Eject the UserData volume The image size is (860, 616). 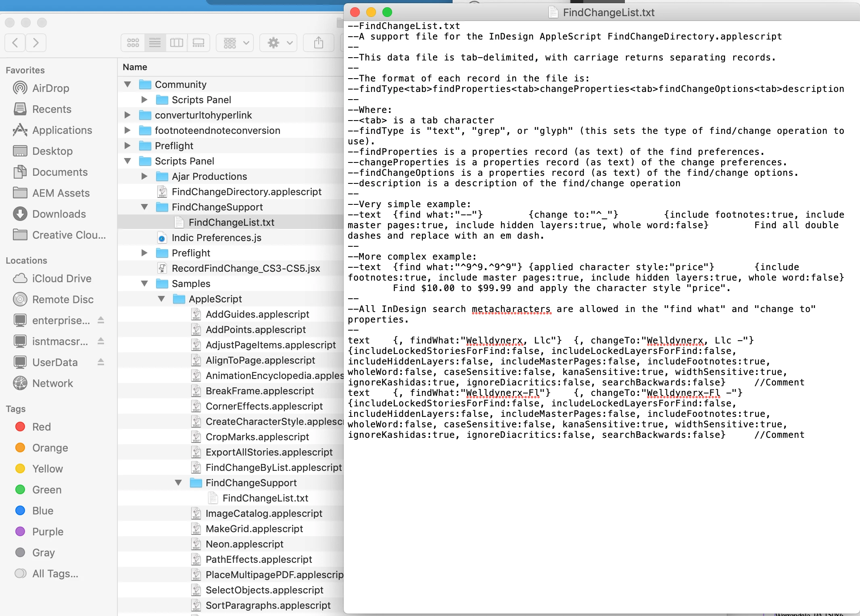coord(101,362)
